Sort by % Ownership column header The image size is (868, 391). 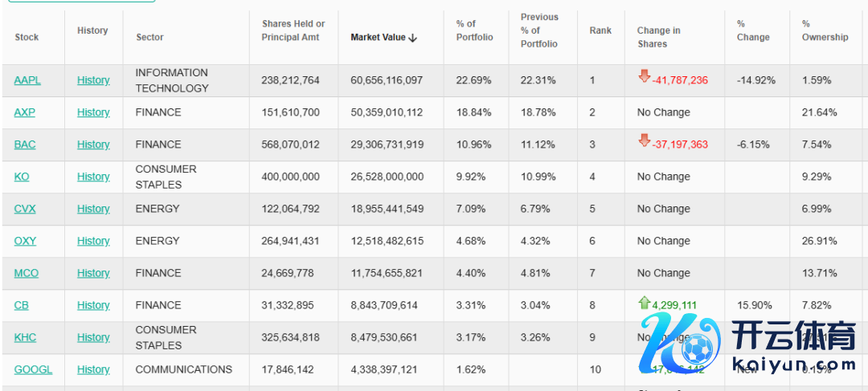pyautogui.click(x=825, y=31)
